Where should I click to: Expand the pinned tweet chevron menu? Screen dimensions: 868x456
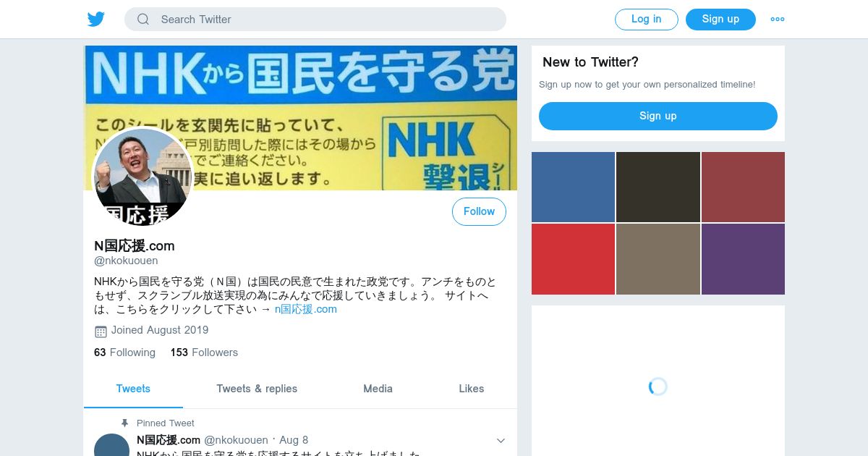tap(501, 440)
